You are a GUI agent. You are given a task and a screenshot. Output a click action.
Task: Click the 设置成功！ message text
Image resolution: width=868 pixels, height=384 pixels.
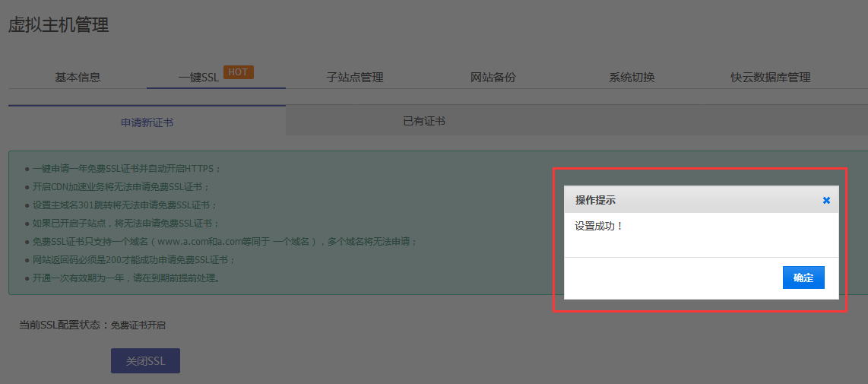(x=599, y=227)
